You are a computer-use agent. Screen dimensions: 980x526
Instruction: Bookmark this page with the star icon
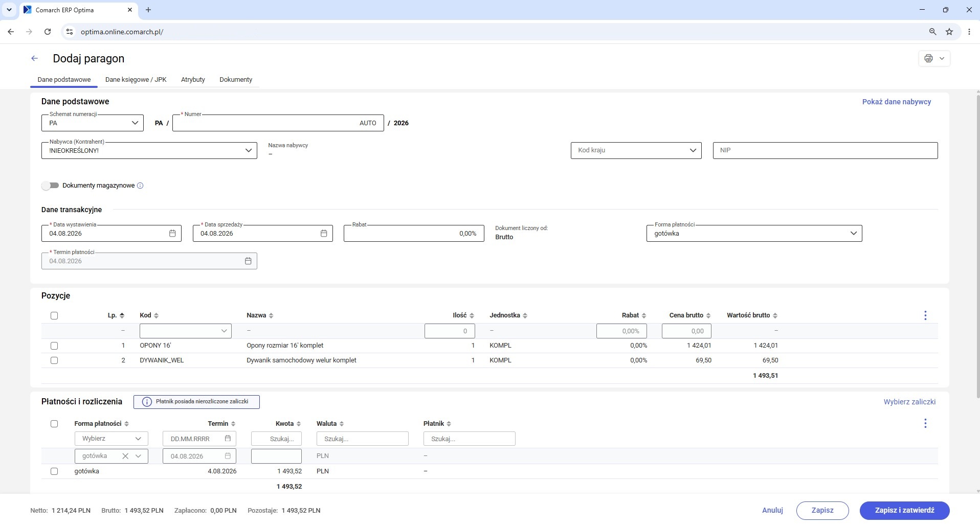coord(949,32)
